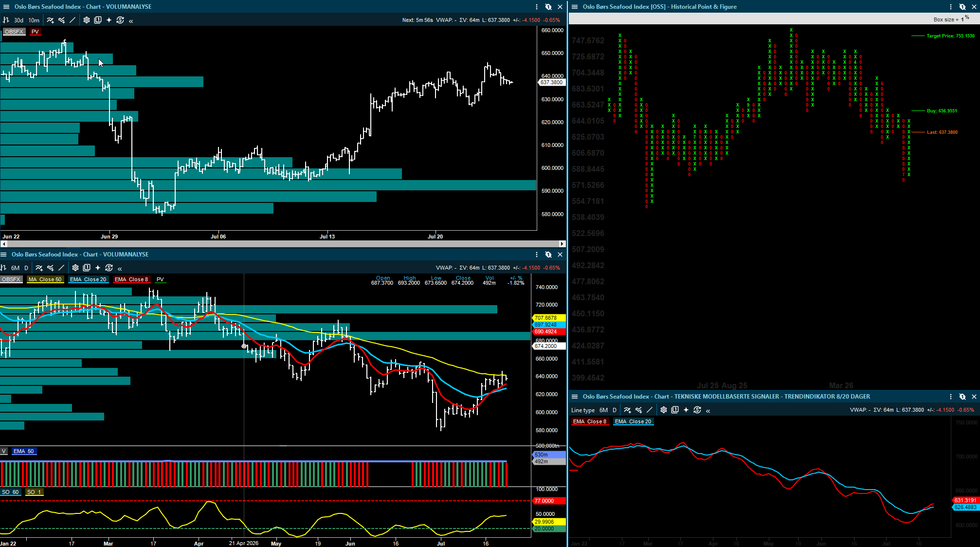Toggle the EMA 50 volume legend
The height and width of the screenshot is (547, 980).
(24, 451)
